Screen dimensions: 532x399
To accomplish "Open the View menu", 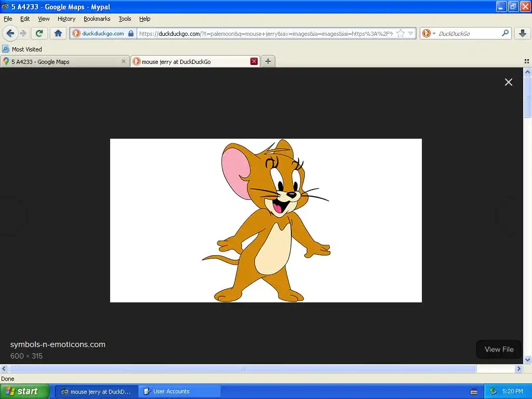I will [x=44, y=19].
